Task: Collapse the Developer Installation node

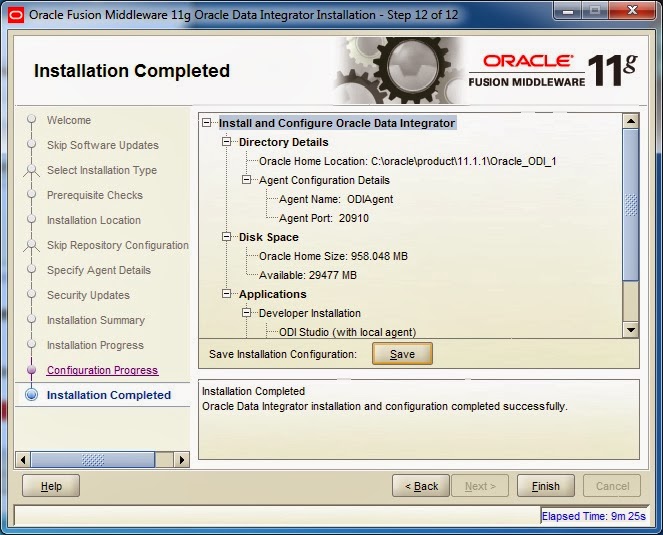Action: (x=247, y=313)
